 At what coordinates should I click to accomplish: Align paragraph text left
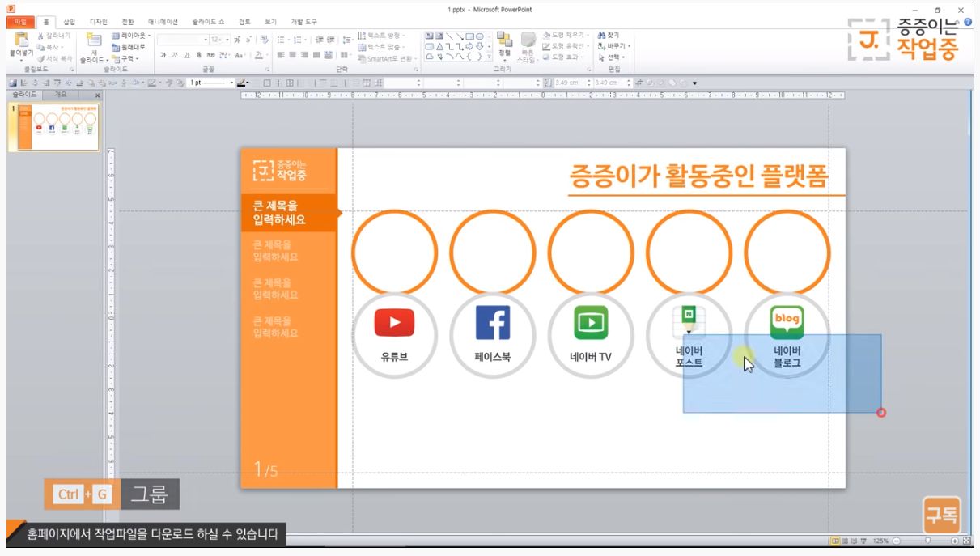tap(281, 55)
